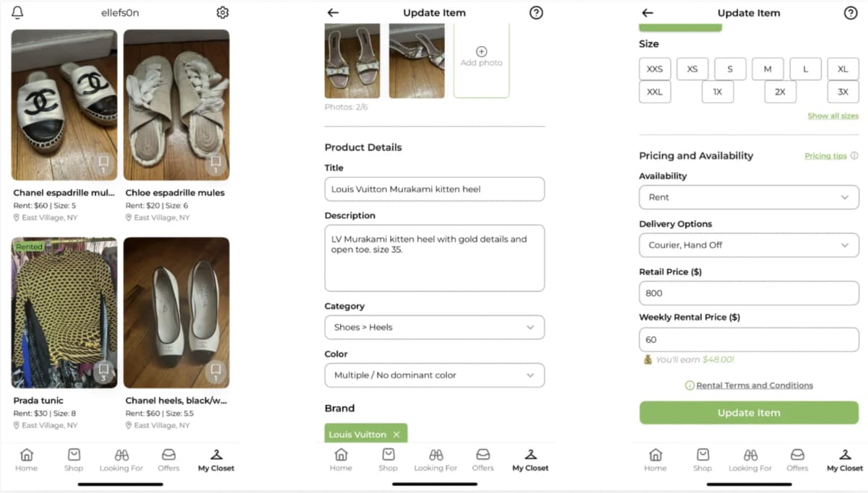Tap Offers in Pricing screen nav

coord(797,460)
